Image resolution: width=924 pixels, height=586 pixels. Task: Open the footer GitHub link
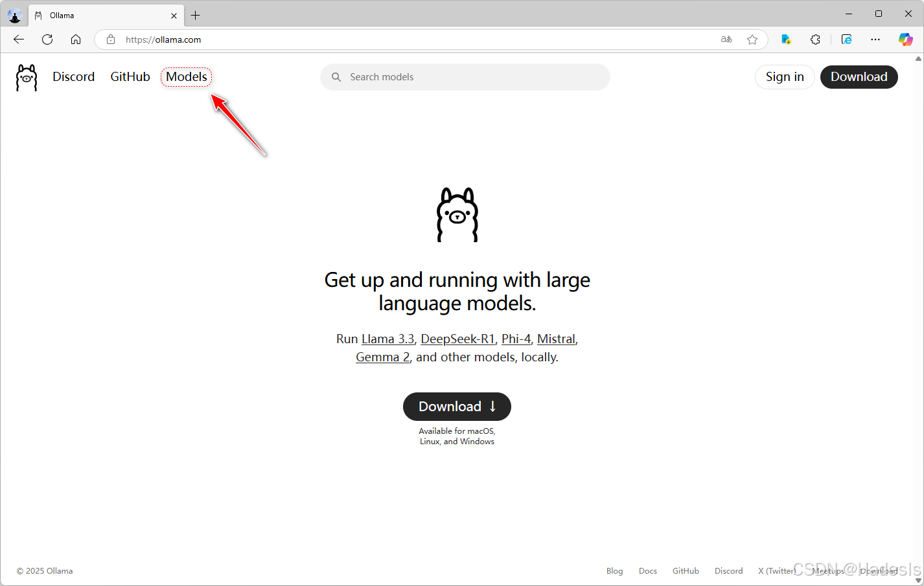(x=686, y=571)
